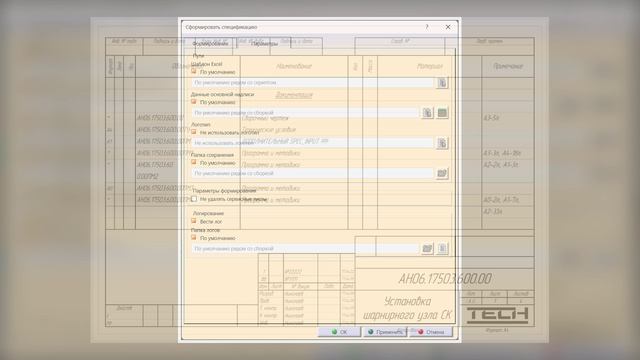Open the title block data table icon
This screenshot has height=360, width=640.
point(442,113)
